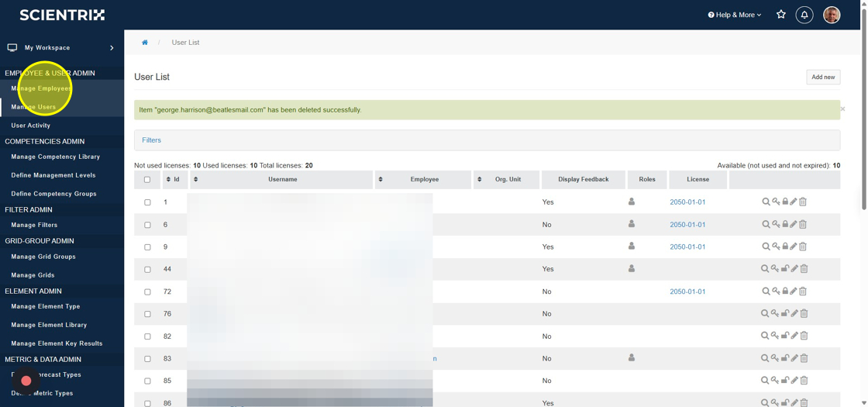Open the Filters panel link

point(151,140)
